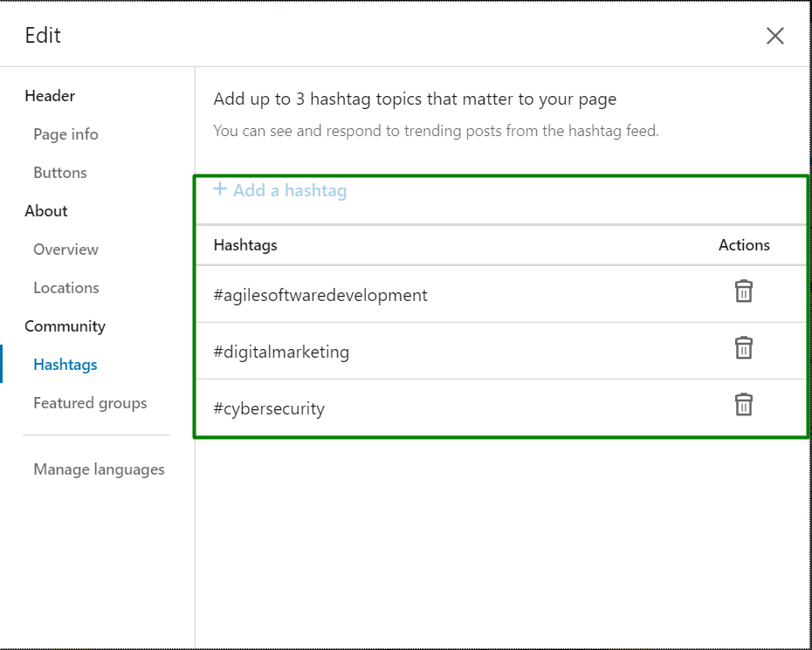Click the Community section heading
Image resolution: width=812 pixels, height=650 pixels.
(x=65, y=326)
